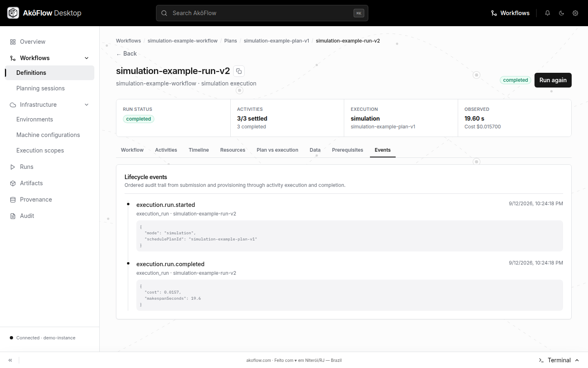Click the search magnifier icon
The width and height of the screenshot is (588, 368).
coord(164,13)
